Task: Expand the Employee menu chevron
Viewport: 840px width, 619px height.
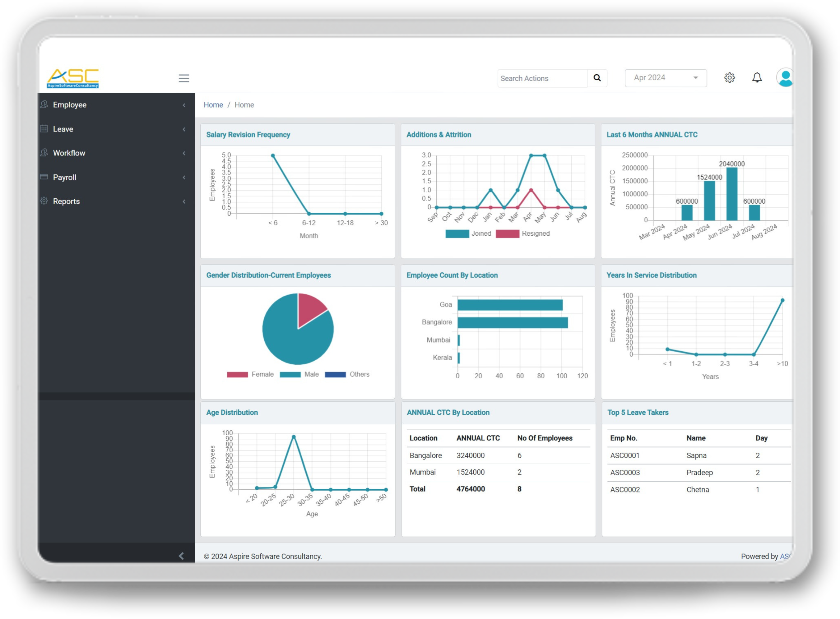Action: [x=184, y=105]
